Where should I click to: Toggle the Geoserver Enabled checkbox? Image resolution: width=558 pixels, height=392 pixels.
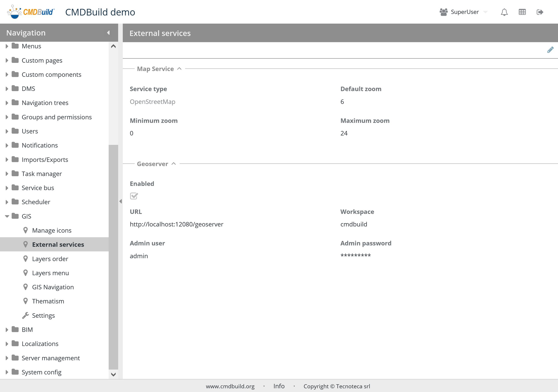pos(134,196)
